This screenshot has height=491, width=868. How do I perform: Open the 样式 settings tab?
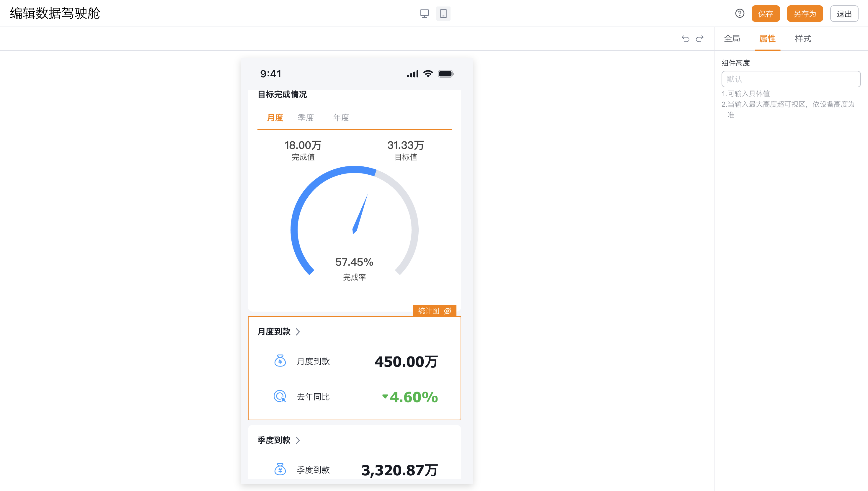(803, 39)
